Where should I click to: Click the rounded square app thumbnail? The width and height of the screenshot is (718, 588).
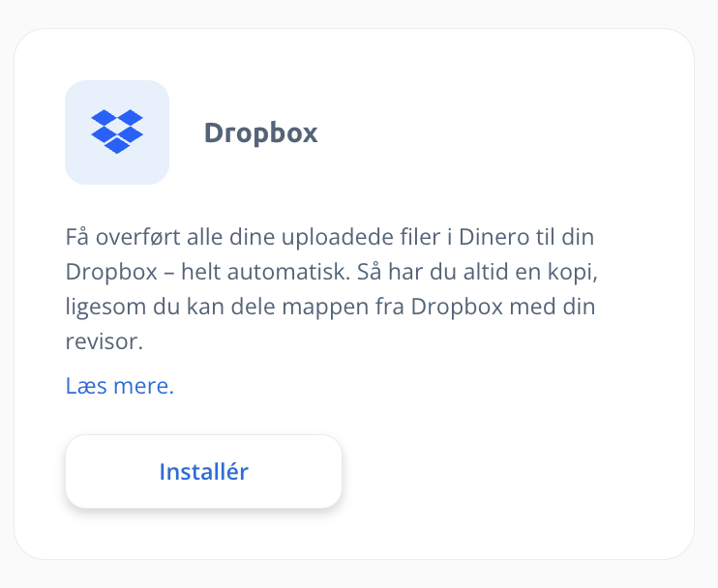tap(117, 132)
